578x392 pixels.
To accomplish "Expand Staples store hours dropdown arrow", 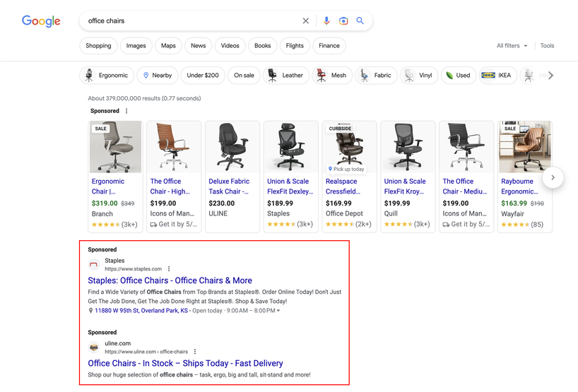I will pos(278,311).
